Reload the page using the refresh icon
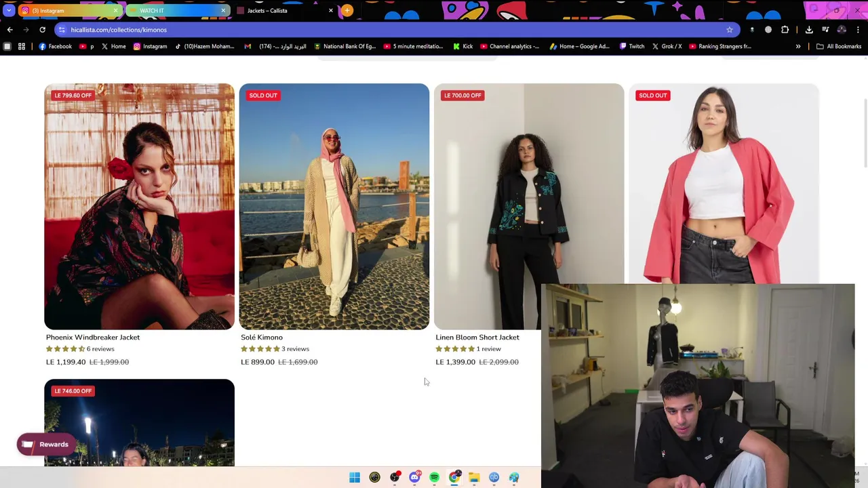This screenshot has height=488, width=868. click(x=42, y=30)
